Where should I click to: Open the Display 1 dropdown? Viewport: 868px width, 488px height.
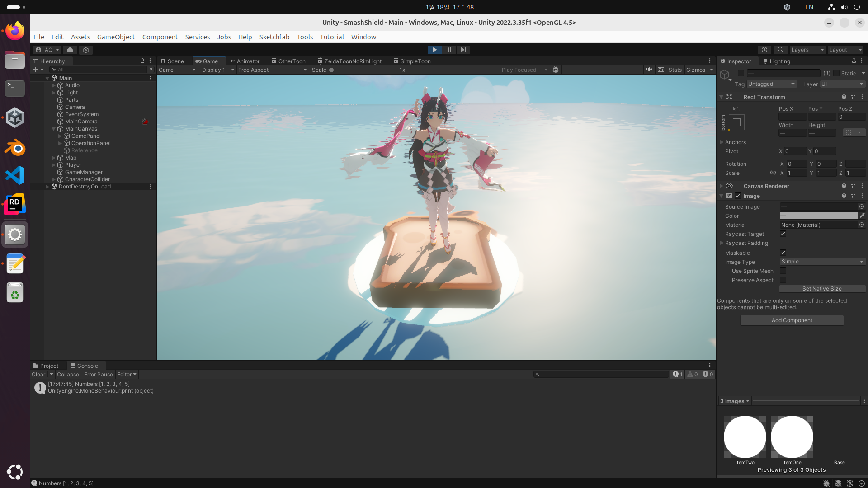[218, 70]
